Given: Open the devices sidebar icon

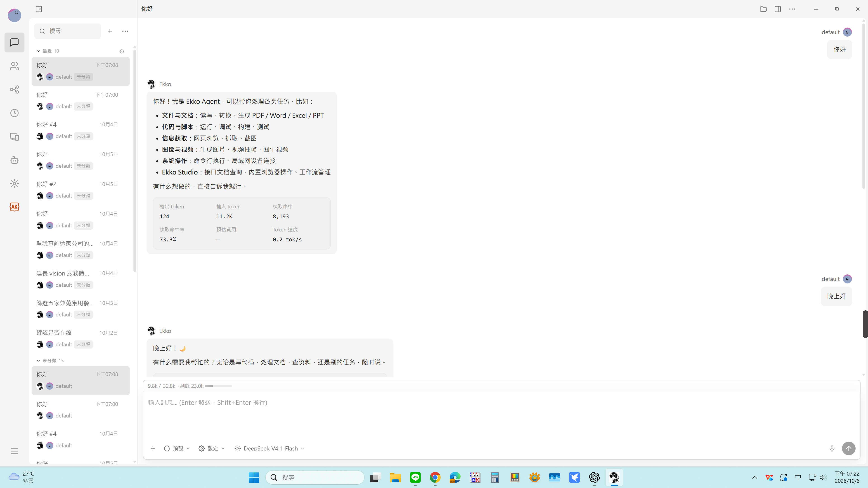Looking at the screenshot, I should (x=14, y=137).
